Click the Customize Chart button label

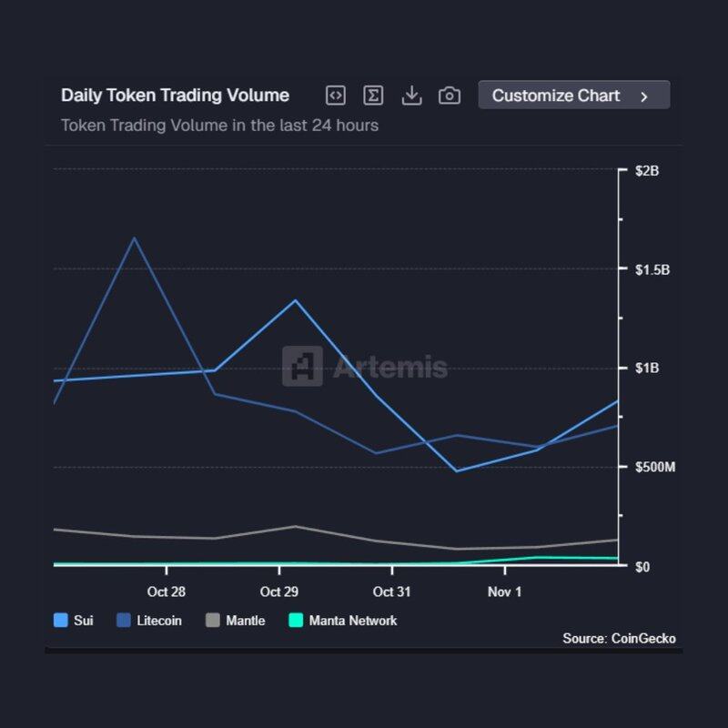tap(555, 96)
